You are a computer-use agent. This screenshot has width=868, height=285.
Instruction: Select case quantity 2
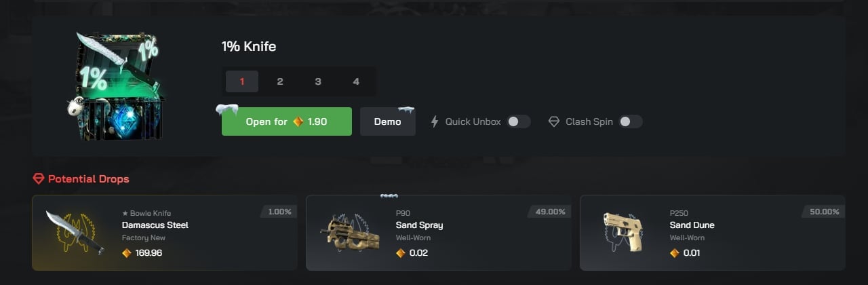(280, 82)
